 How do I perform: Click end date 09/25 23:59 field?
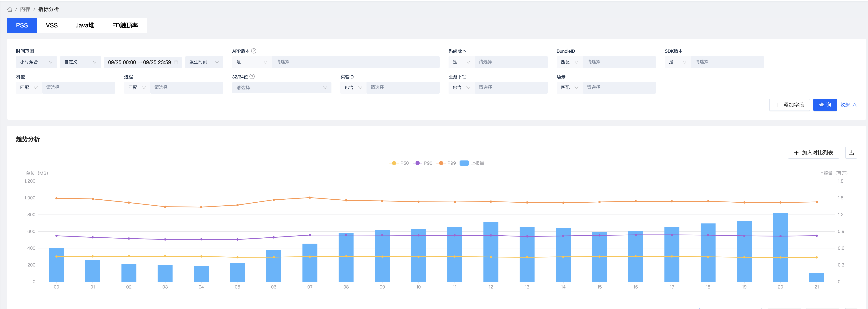point(157,62)
